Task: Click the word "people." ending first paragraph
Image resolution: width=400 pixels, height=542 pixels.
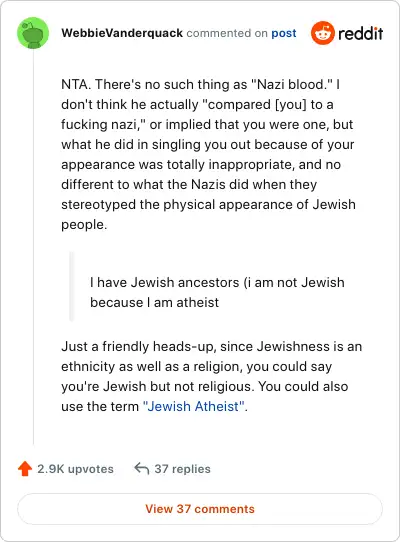Action: click(x=84, y=225)
